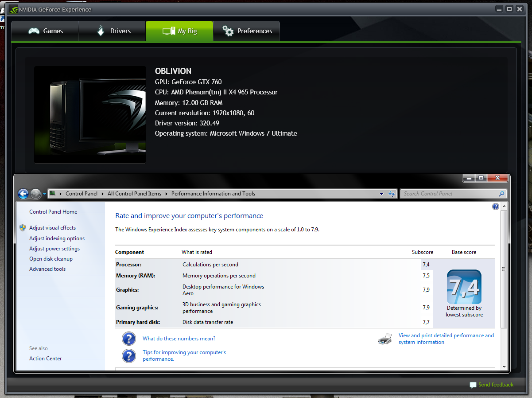Open Adjust indexing options
Image resolution: width=532 pixels, height=398 pixels.
(57, 238)
